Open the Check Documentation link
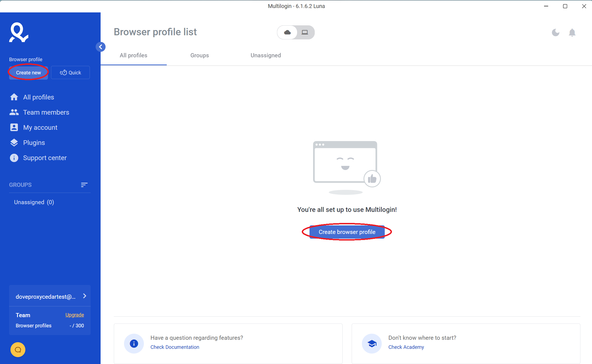The height and width of the screenshot is (364, 592). (175, 347)
